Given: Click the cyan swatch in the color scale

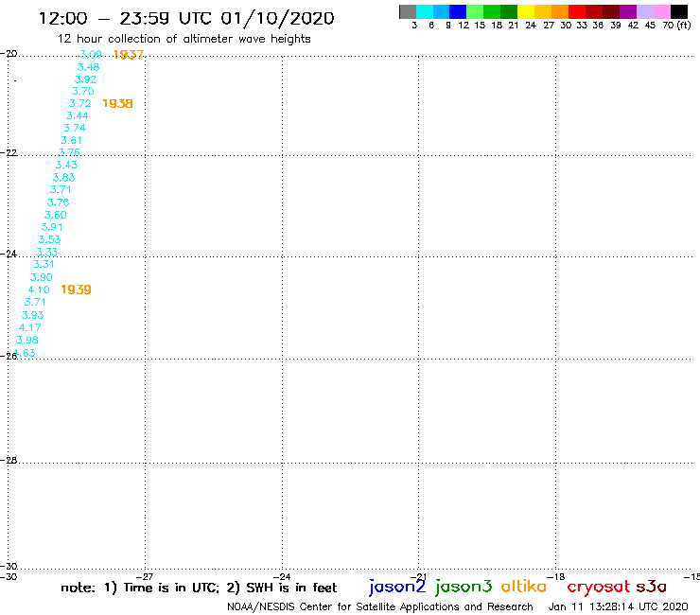Looking at the screenshot, I should click(x=425, y=11).
